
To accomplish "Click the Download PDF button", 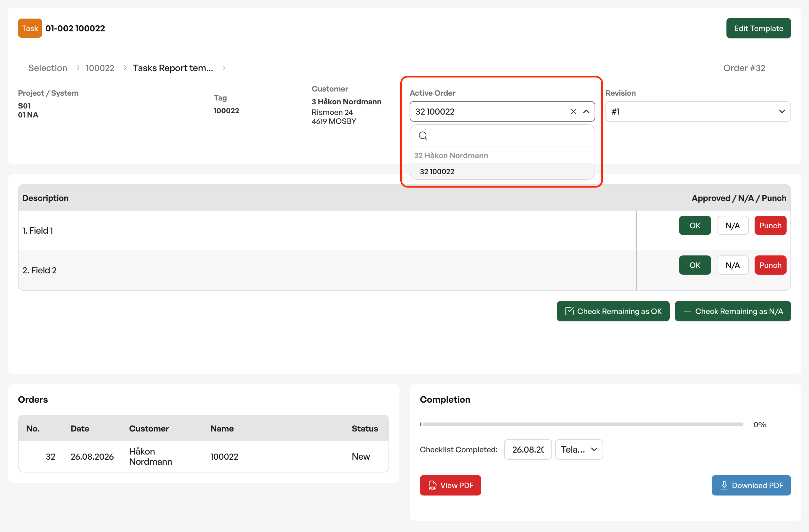I will coord(751,485).
